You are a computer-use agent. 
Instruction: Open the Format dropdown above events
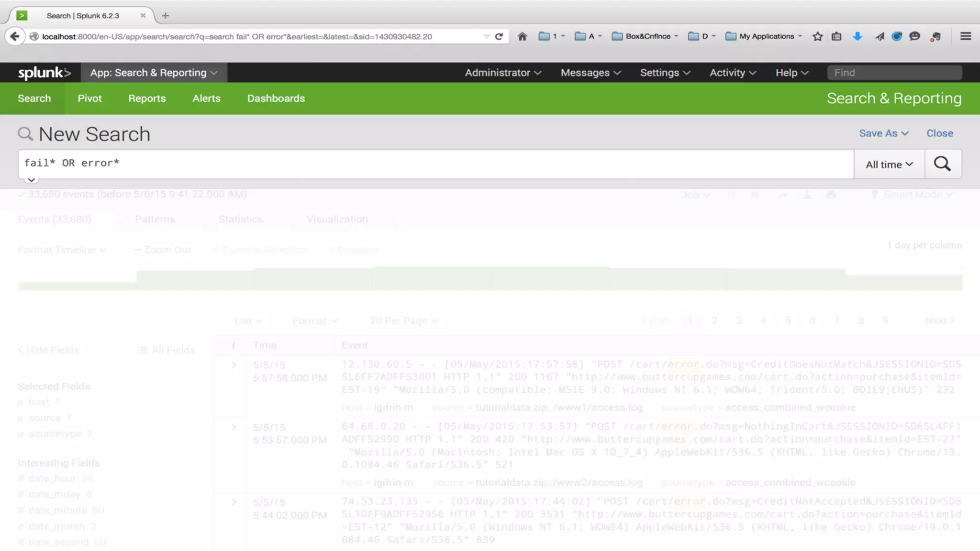point(315,320)
